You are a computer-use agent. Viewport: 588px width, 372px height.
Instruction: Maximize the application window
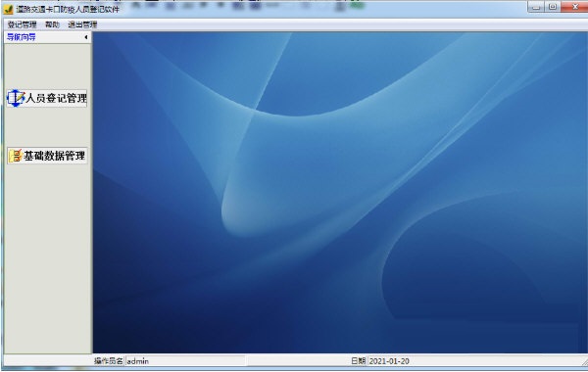click(x=553, y=7)
